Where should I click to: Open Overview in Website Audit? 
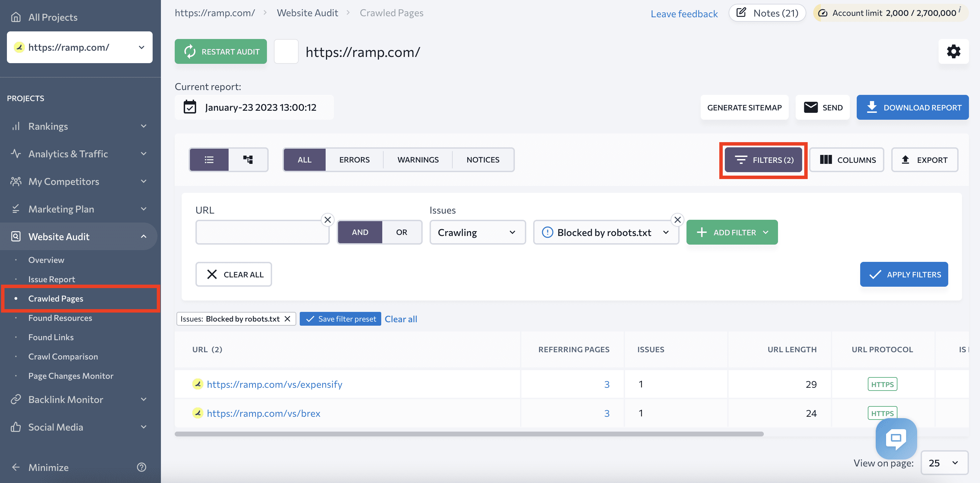tap(46, 260)
